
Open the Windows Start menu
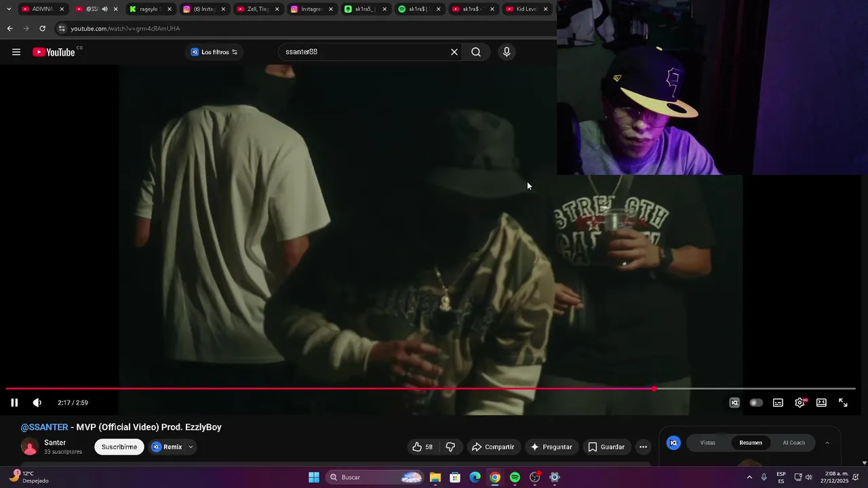tap(314, 477)
